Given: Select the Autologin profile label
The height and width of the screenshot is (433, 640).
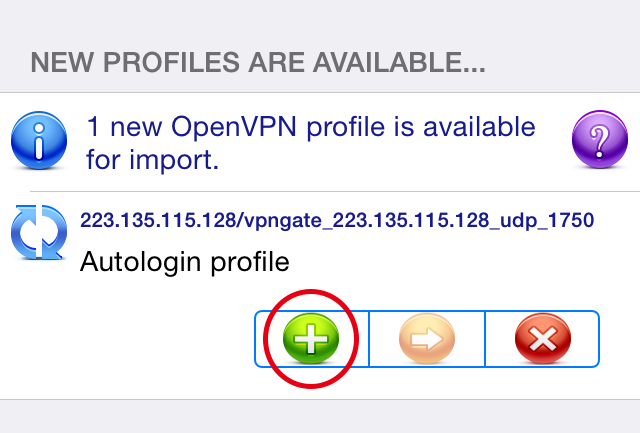Looking at the screenshot, I should pyautogui.click(x=184, y=261).
